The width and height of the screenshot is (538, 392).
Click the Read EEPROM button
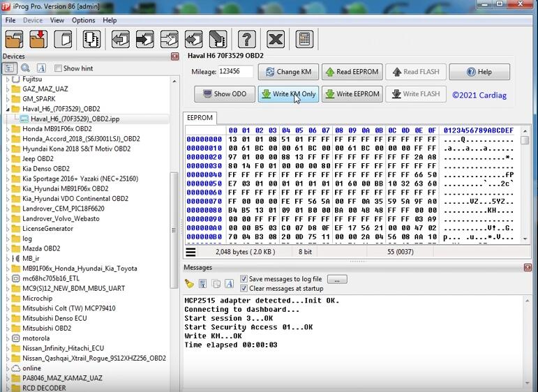(x=352, y=72)
